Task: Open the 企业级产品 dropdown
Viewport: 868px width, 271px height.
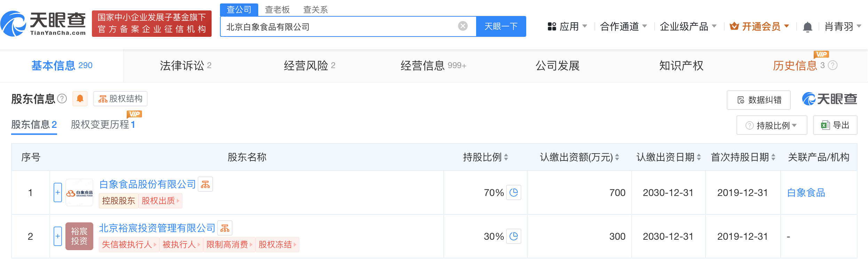Action: [688, 26]
